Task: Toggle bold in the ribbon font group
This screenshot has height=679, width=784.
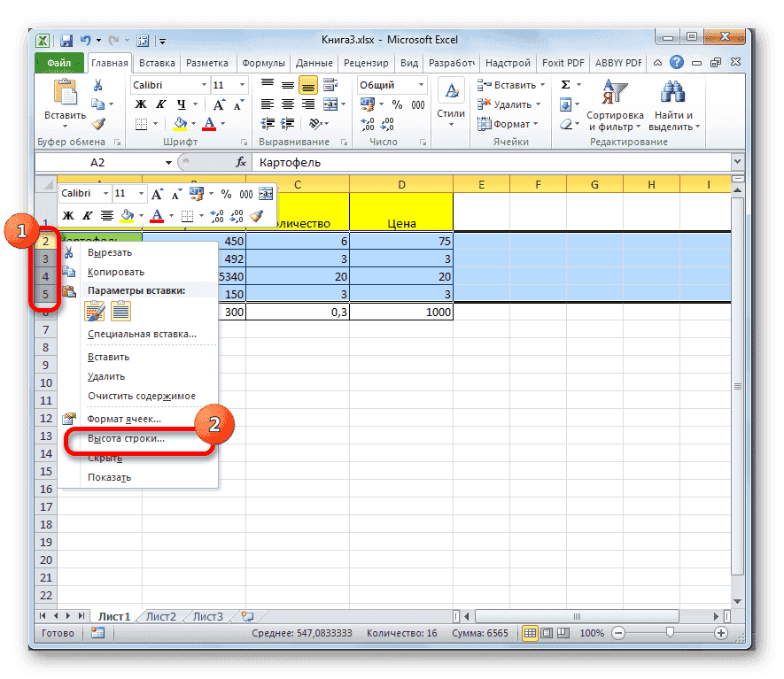Action: click(140, 104)
